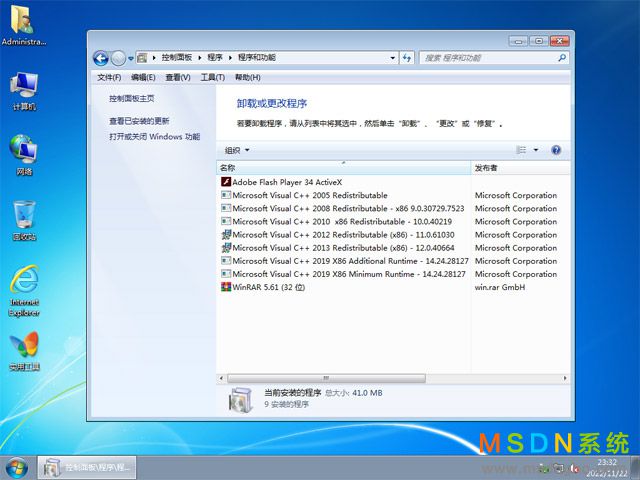The height and width of the screenshot is (480, 640).
Task: Open the 查看(V) menu
Action: pos(178,77)
